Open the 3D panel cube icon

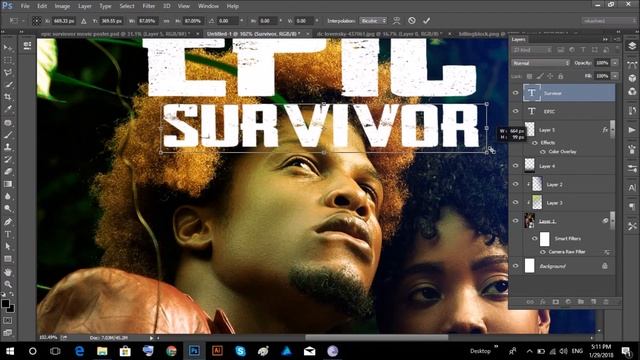(x=632, y=78)
